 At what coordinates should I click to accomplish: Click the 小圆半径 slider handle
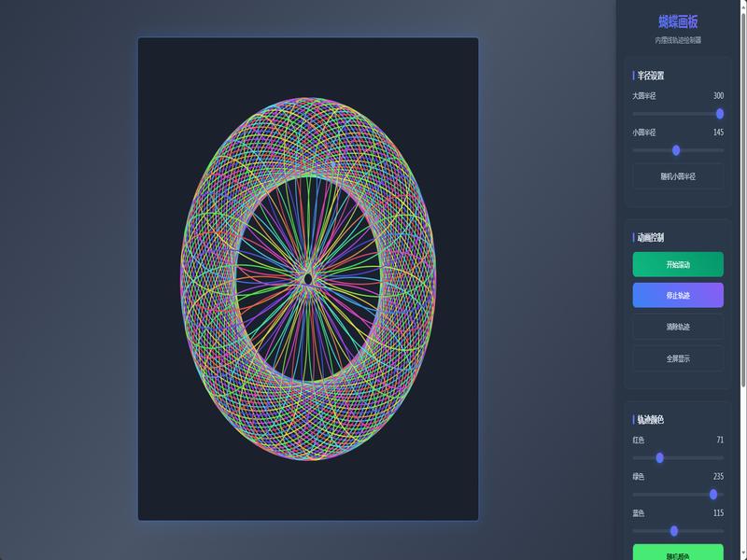click(x=675, y=150)
